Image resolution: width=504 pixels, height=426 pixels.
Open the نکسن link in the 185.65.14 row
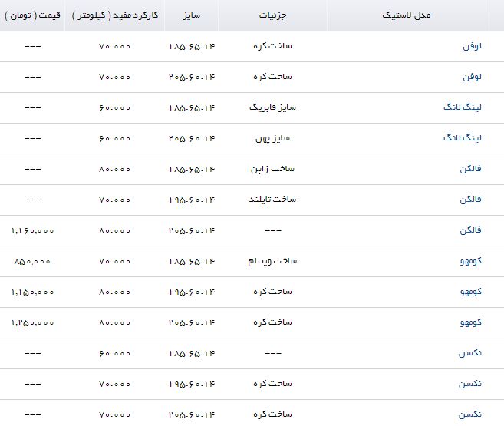[x=470, y=353]
